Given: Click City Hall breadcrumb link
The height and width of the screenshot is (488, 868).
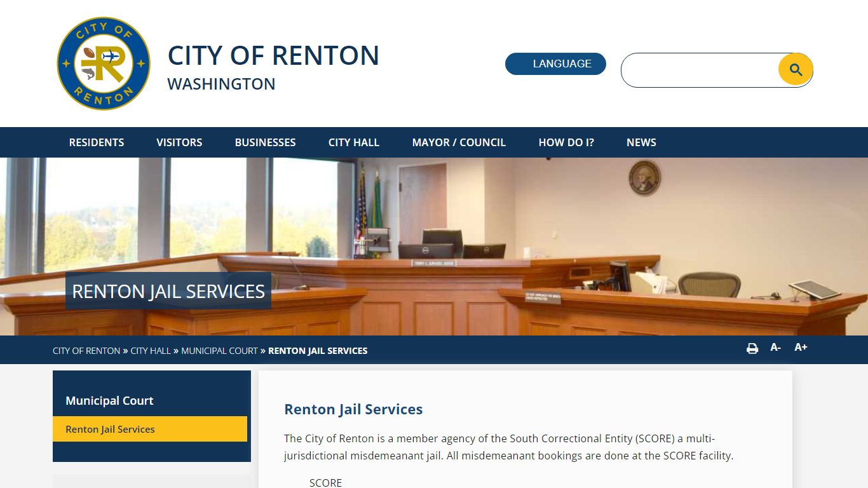Looking at the screenshot, I should (x=151, y=351).
